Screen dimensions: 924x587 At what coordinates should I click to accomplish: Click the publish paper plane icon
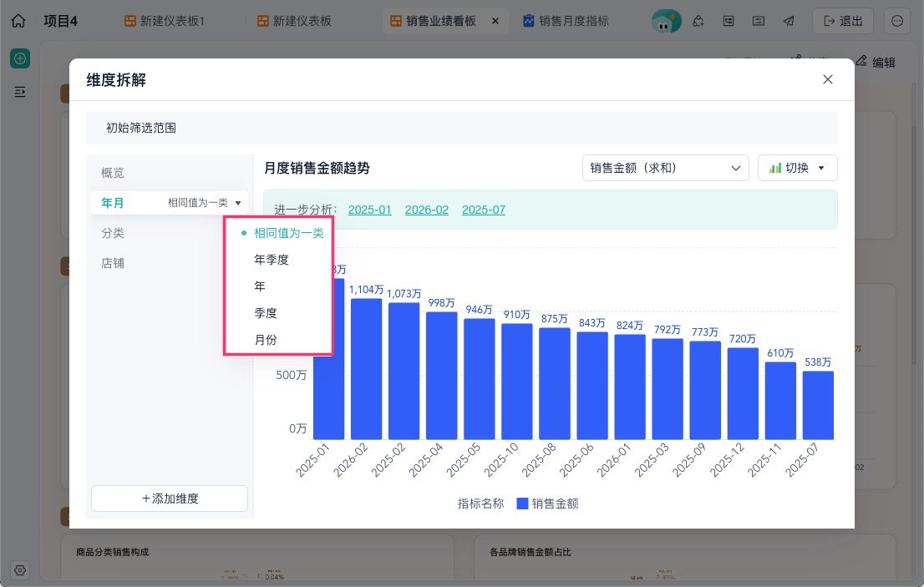click(789, 21)
